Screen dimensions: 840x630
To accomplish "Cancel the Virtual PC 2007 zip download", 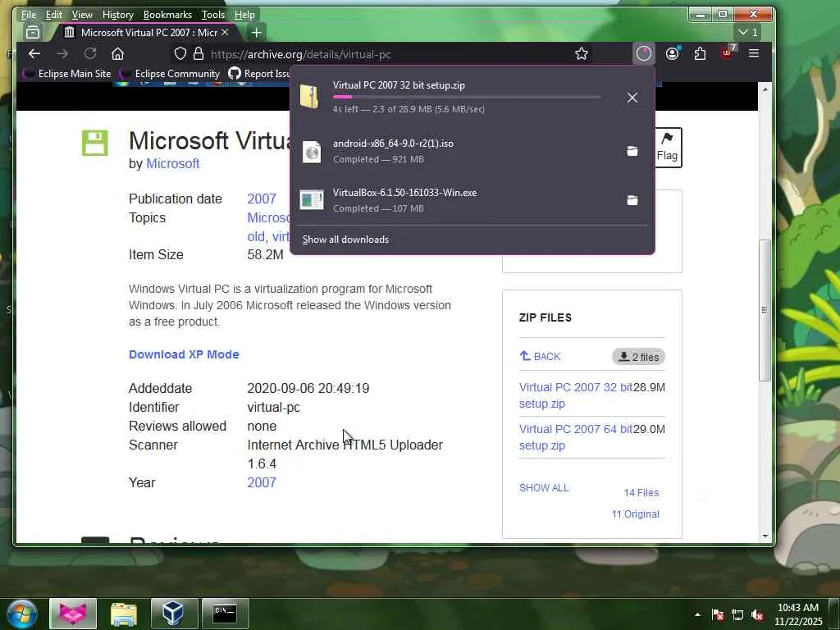I will pos(632,98).
